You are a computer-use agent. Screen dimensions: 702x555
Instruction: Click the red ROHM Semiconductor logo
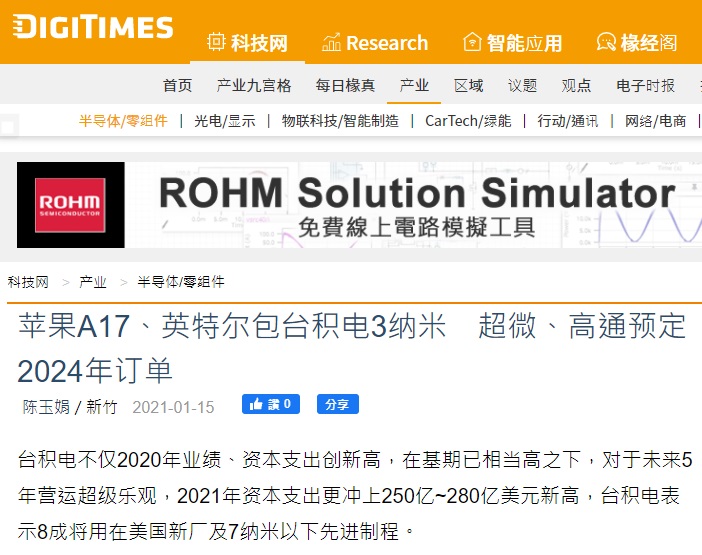[x=70, y=205]
